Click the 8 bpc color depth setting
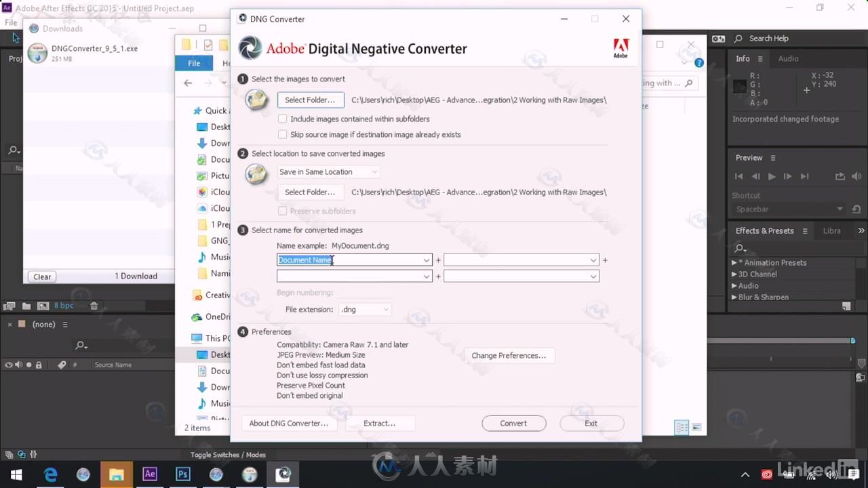The width and height of the screenshot is (868, 488). point(64,306)
